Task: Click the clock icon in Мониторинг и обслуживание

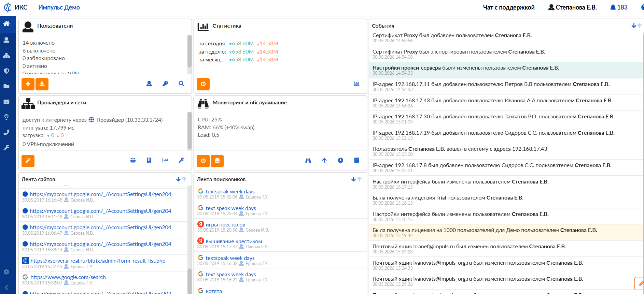Action: click(x=340, y=160)
